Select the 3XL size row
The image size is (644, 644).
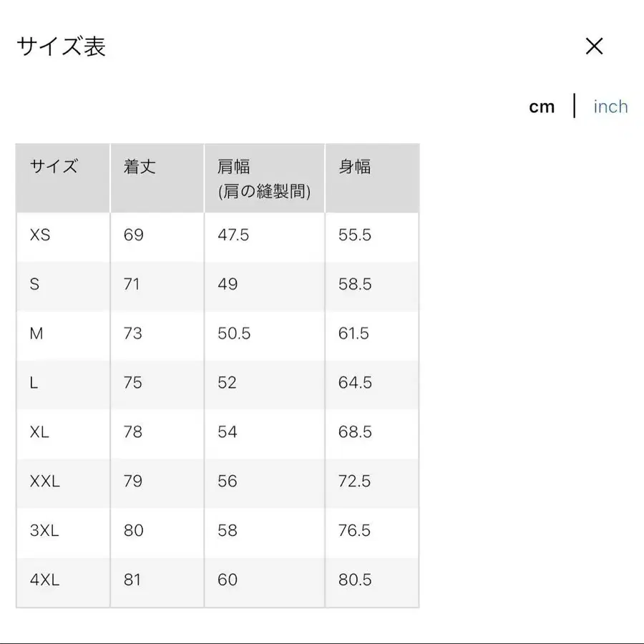[44, 530]
